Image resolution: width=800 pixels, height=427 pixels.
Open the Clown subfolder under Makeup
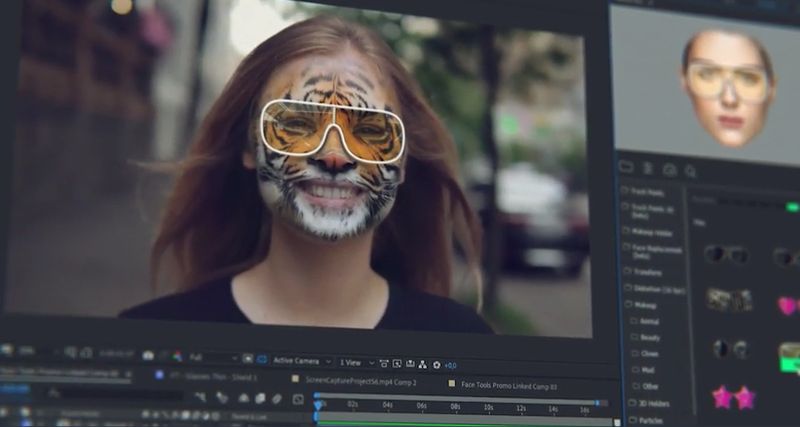pos(645,354)
